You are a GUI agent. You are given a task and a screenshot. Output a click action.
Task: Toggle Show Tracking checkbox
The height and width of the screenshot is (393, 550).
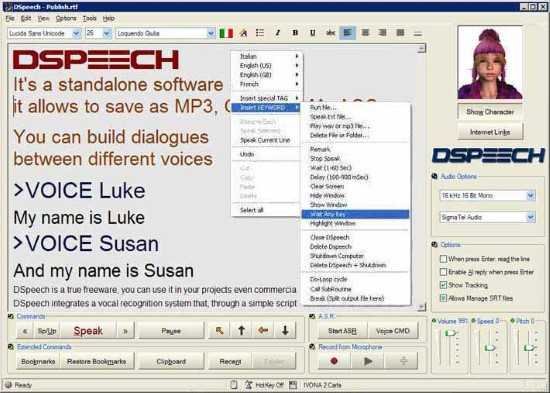[x=443, y=285]
